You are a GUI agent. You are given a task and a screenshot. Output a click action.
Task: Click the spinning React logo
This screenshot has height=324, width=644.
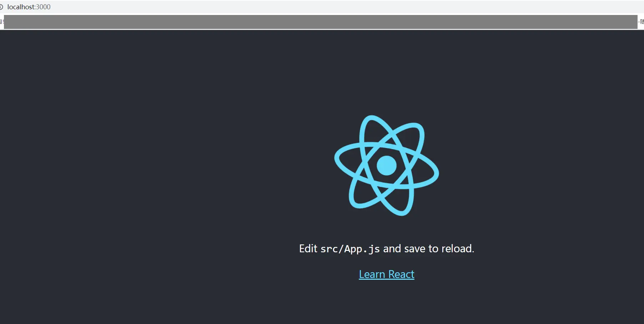(x=387, y=166)
